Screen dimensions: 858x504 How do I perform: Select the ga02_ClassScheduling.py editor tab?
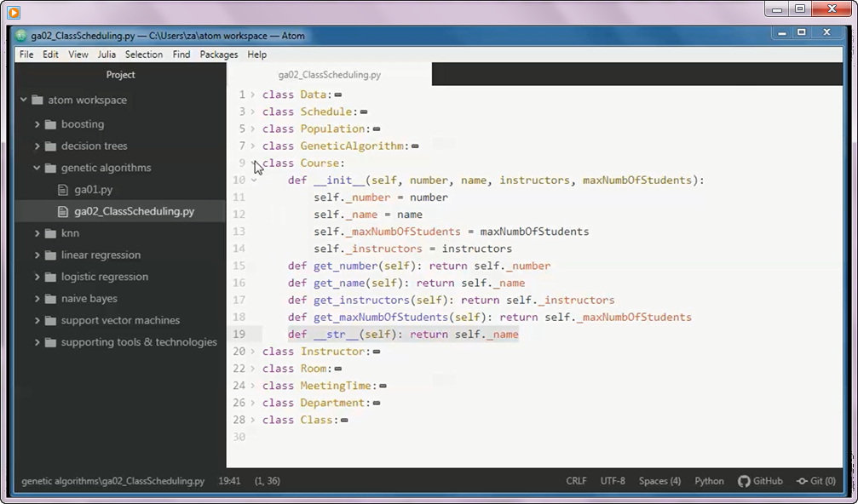click(330, 75)
